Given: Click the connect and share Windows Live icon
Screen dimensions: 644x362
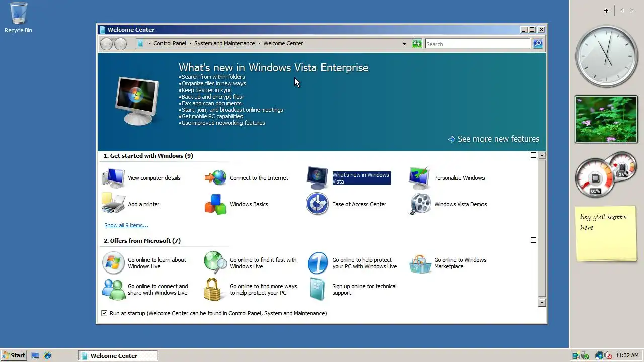Looking at the screenshot, I should [x=113, y=290].
